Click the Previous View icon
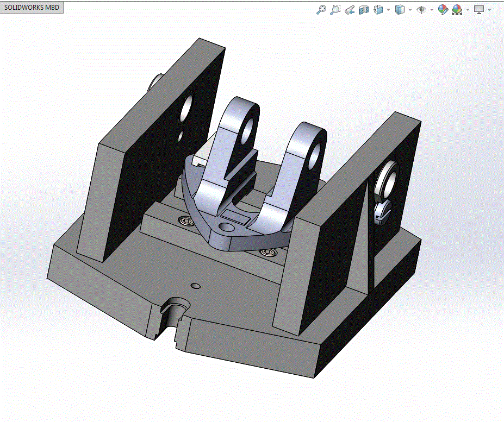 350,10
